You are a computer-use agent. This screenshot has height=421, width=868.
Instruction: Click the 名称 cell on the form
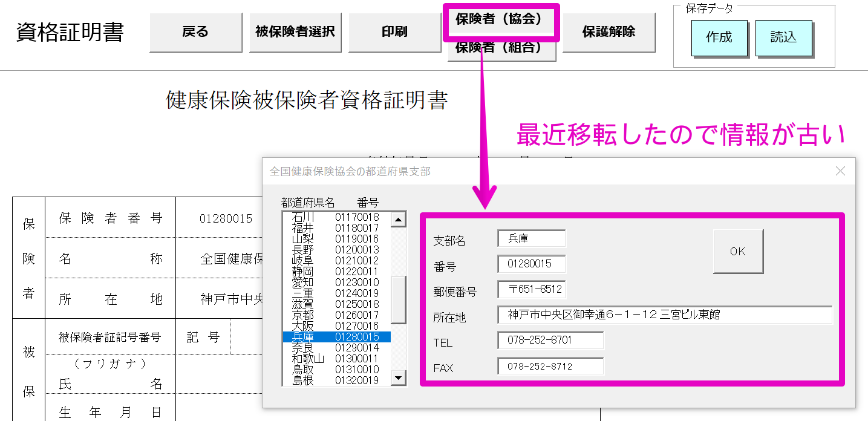pyautogui.click(x=219, y=258)
